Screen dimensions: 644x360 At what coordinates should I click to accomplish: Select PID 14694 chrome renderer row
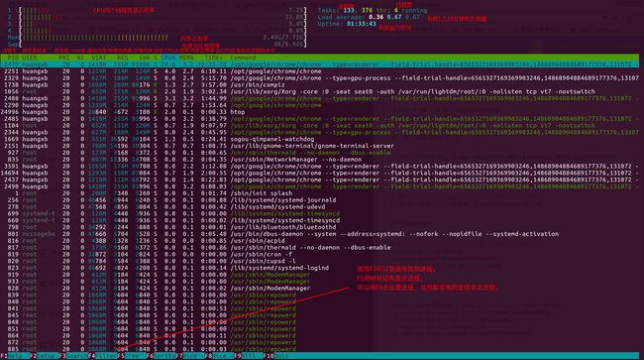(x=320, y=173)
